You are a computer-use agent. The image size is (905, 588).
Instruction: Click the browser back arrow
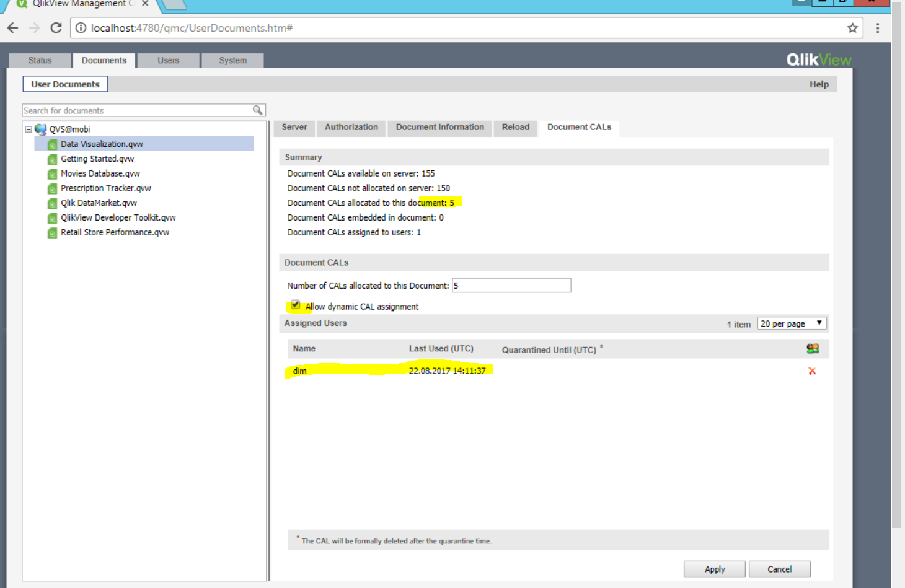pos(12,28)
